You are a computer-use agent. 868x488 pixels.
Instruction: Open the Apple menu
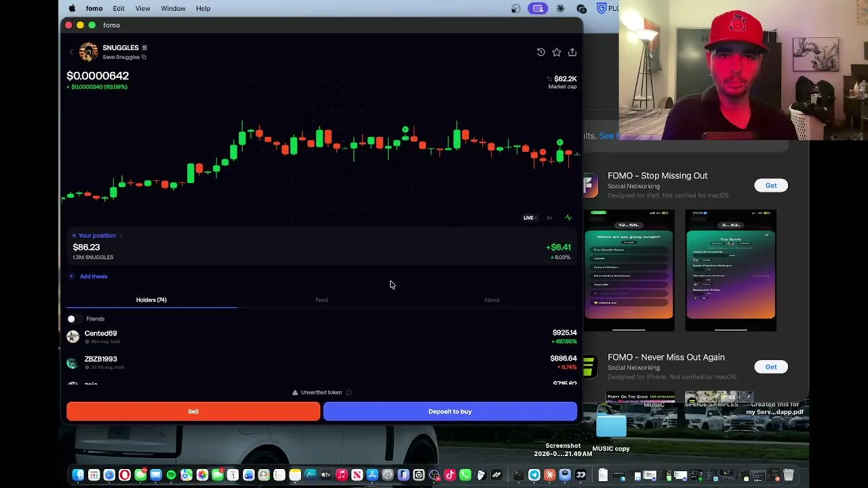click(72, 8)
